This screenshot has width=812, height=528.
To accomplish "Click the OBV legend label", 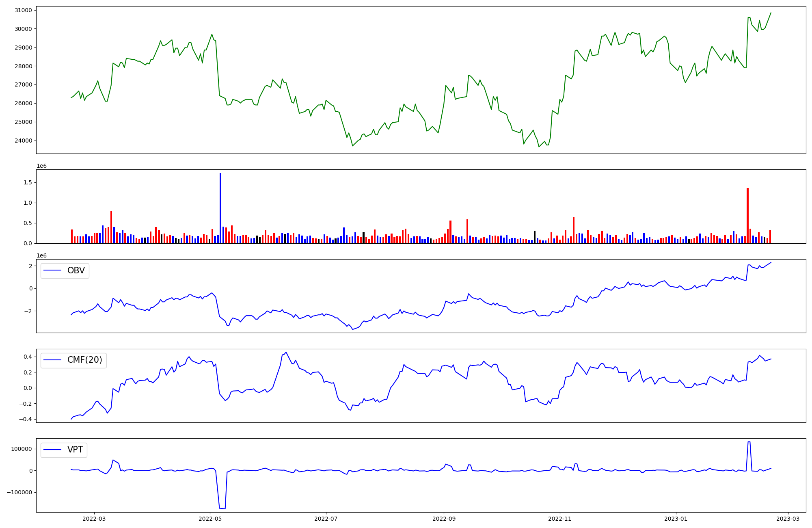I will coord(76,270).
